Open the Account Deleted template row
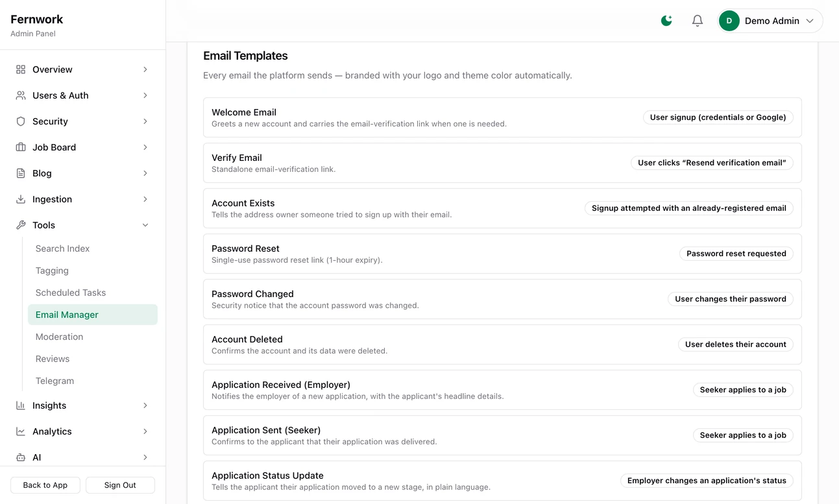 click(x=502, y=344)
